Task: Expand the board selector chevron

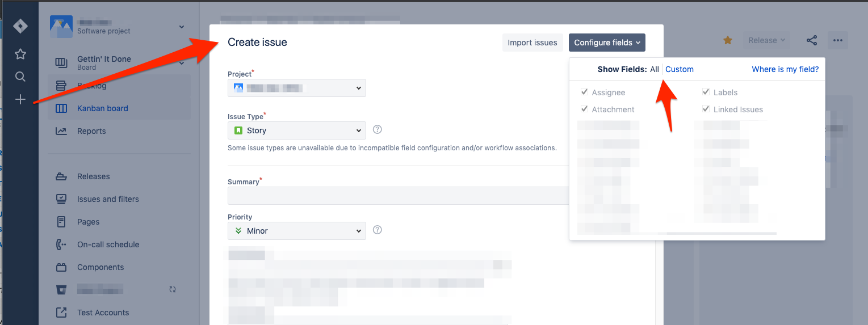Action: [x=182, y=63]
